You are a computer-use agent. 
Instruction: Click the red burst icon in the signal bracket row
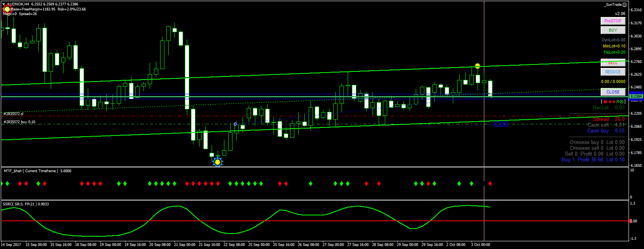[605, 102]
